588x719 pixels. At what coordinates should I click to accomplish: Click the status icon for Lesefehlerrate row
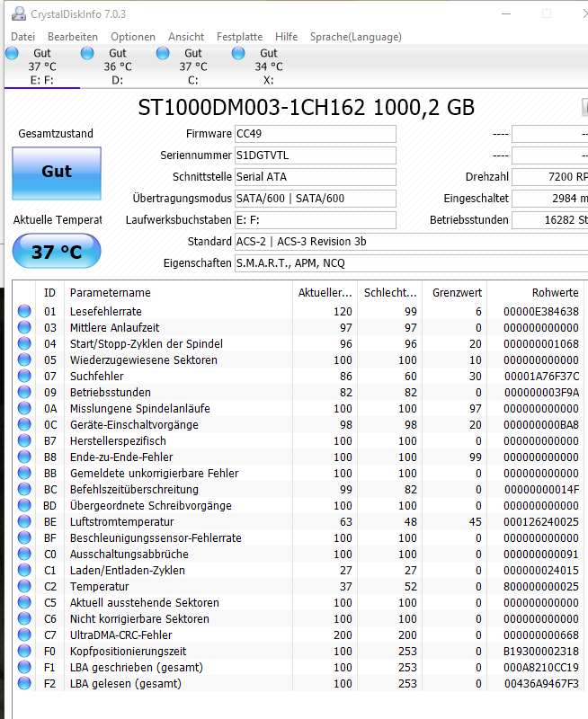[x=24, y=311]
